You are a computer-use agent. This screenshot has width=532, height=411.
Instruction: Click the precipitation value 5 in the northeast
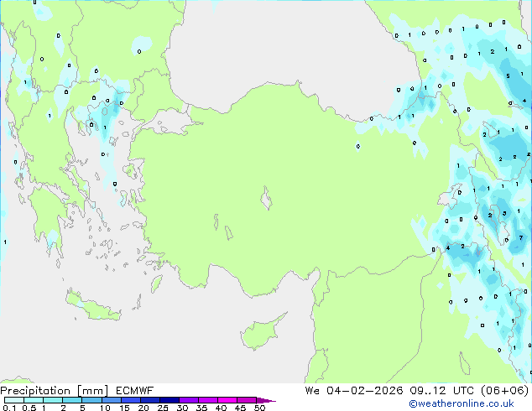pyautogui.click(x=509, y=75)
